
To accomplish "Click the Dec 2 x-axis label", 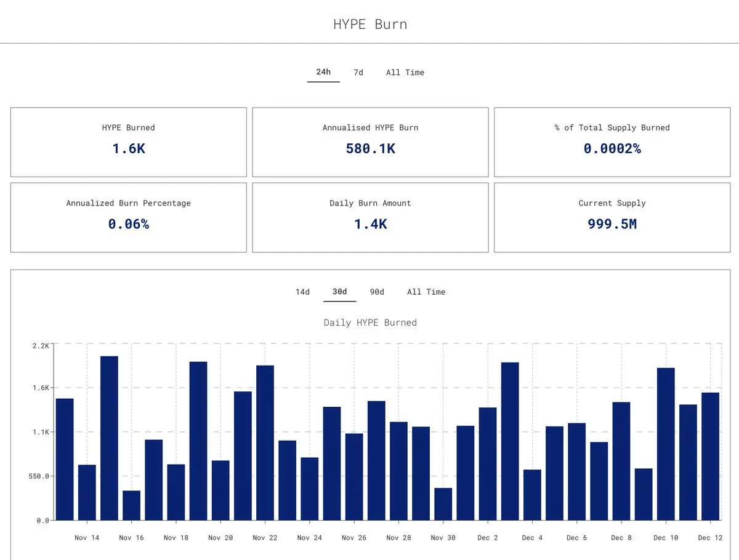I will 488,538.
